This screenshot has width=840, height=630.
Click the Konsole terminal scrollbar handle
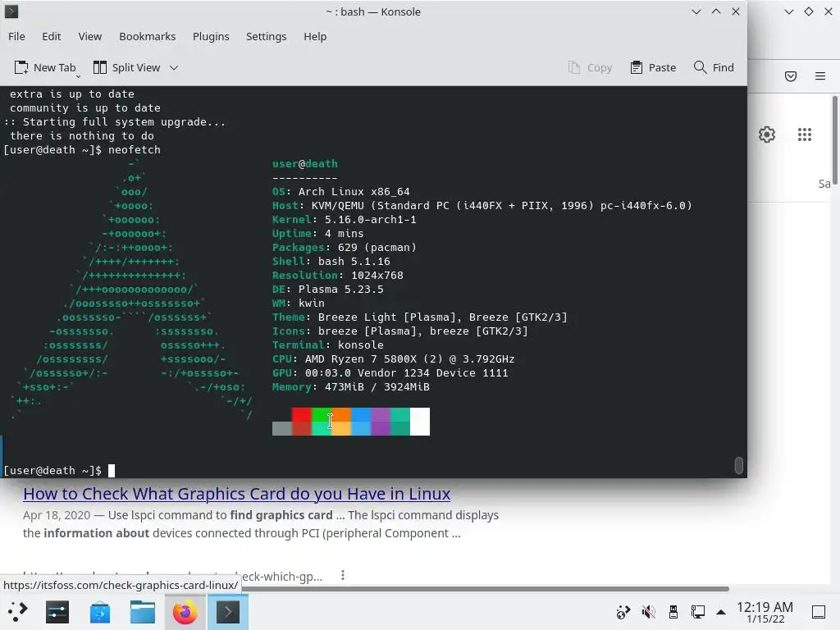coord(739,466)
